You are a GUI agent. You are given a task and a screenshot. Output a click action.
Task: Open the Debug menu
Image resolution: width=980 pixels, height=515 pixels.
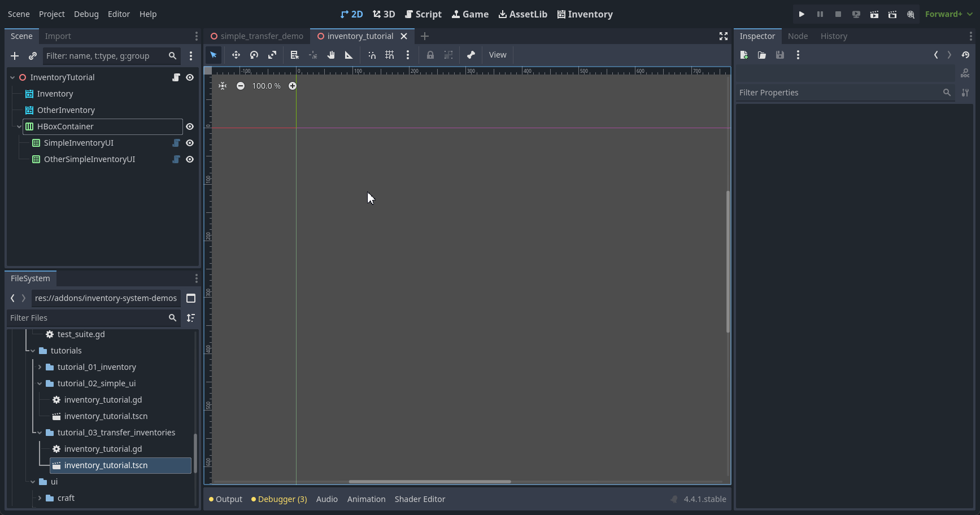point(86,14)
